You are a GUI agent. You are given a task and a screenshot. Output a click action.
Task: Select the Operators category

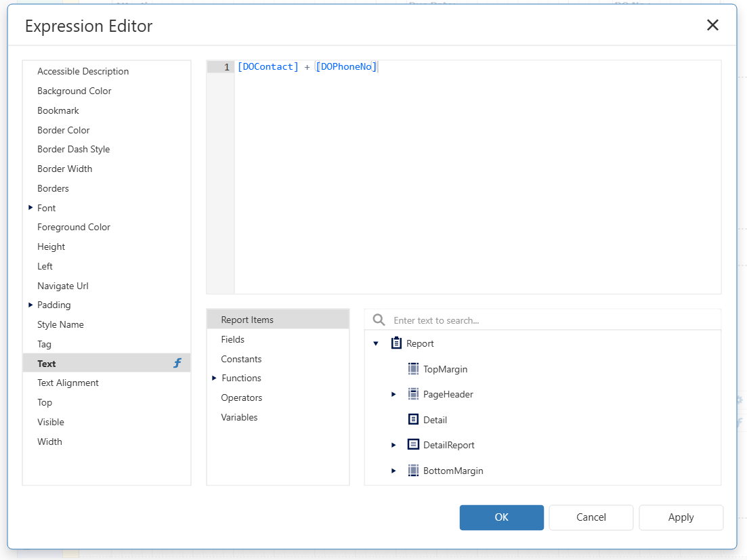242,397
